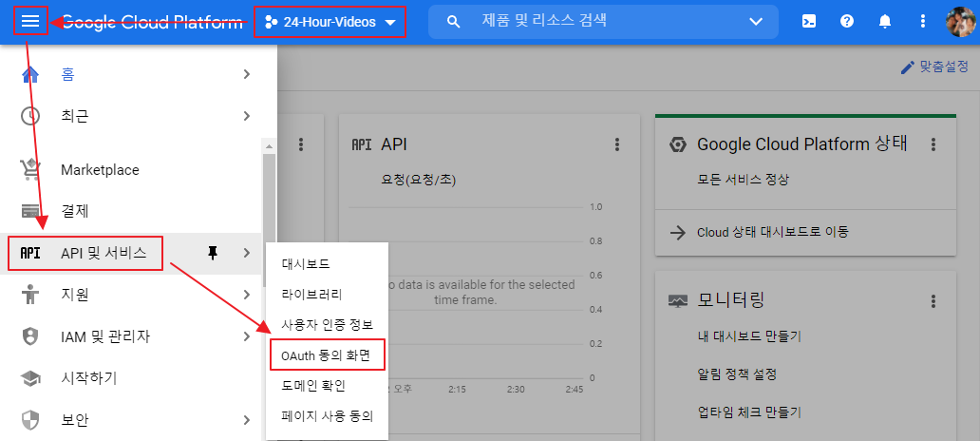Expand the IAM 및 관리자 chevron
This screenshot has height=441, width=980.
[x=247, y=336]
